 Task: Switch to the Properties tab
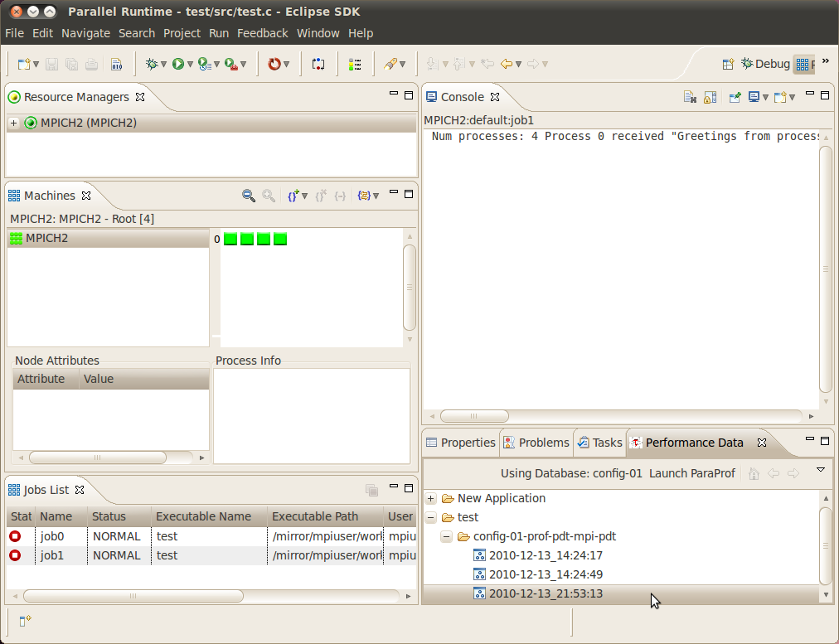pos(461,443)
